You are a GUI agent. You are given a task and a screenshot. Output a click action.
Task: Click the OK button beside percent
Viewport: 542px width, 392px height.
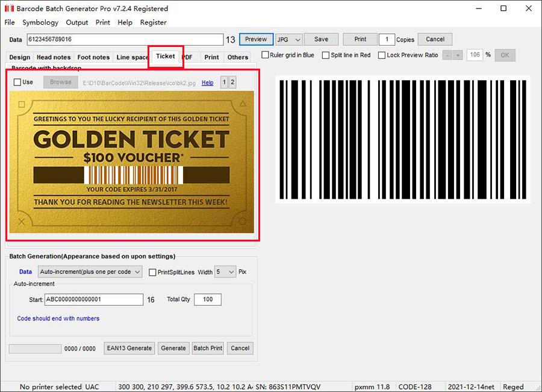pyautogui.click(x=505, y=55)
